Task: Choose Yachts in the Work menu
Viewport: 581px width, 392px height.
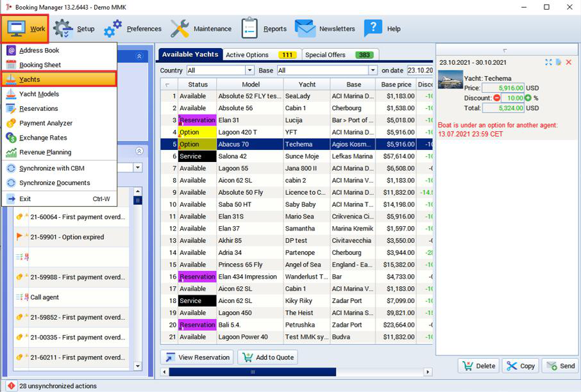Action: [x=59, y=79]
